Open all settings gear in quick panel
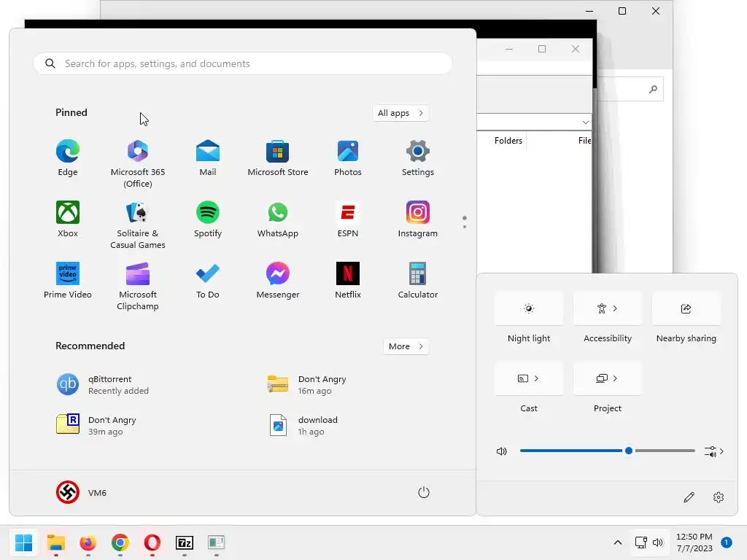 719,497
